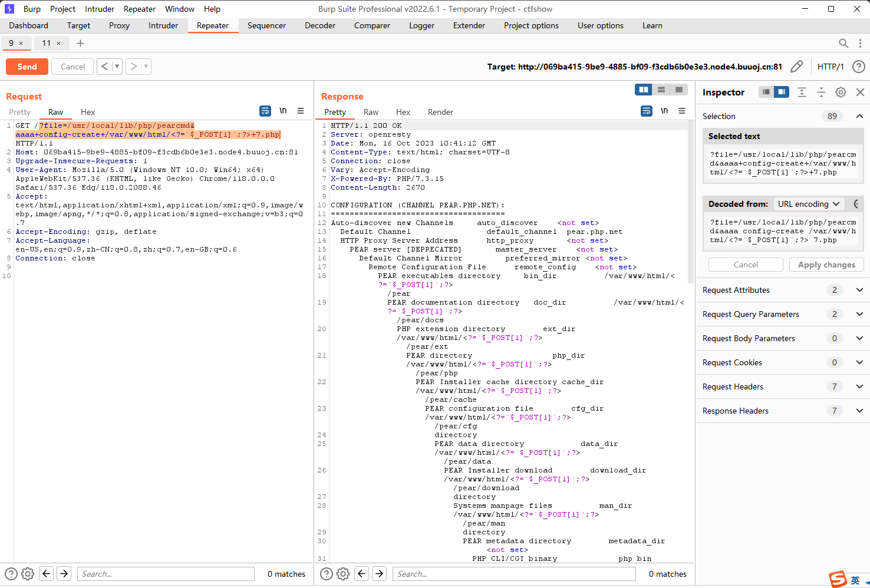Open Repeater help question mark icon
Image resolution: width=870 pixels, height=588 pixels.
point(859,67)
